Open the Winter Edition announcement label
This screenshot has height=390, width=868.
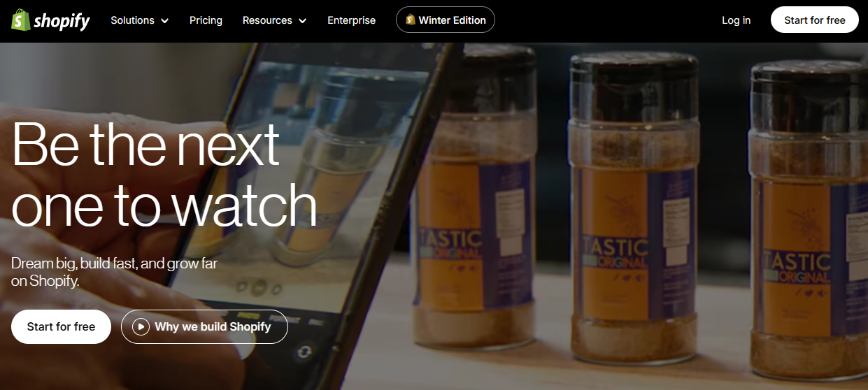(452, 20)
